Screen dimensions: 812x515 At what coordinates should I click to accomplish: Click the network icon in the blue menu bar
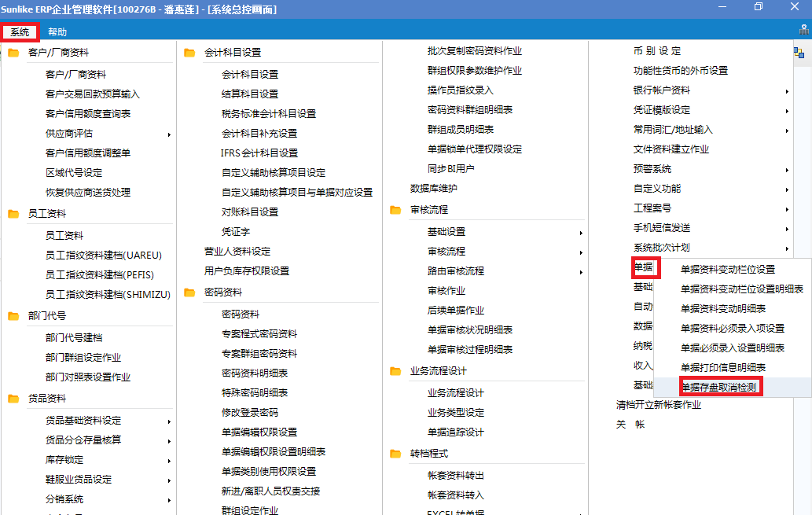pos(803,31)
